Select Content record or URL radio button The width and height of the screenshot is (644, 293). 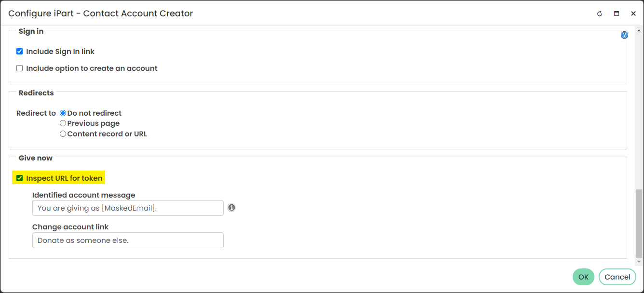(63, 134)
